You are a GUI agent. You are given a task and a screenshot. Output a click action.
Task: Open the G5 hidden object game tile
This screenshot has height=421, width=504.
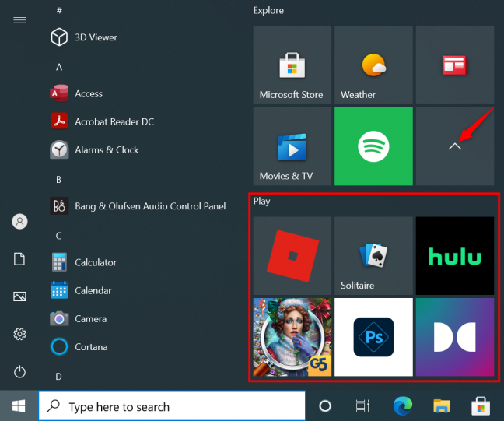(292, 337)
